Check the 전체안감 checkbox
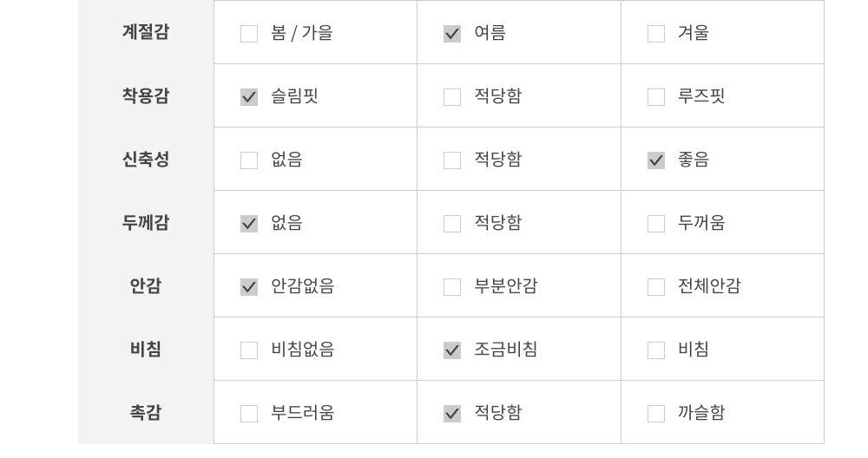Screen dimensions: 868x458 656,287
